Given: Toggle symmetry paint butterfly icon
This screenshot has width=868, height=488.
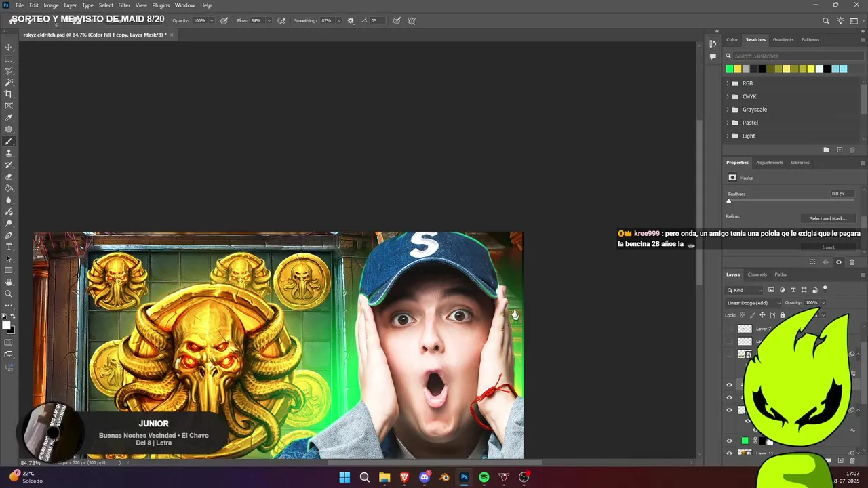Looking at the screenshot, I should coord(412,21).
